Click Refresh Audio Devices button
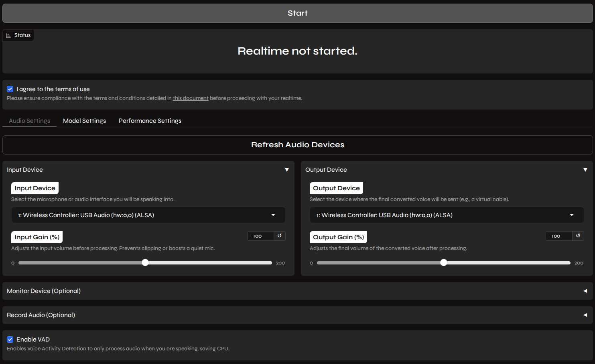595x364 pixels. pyautogui.click(x=298, y=145)
